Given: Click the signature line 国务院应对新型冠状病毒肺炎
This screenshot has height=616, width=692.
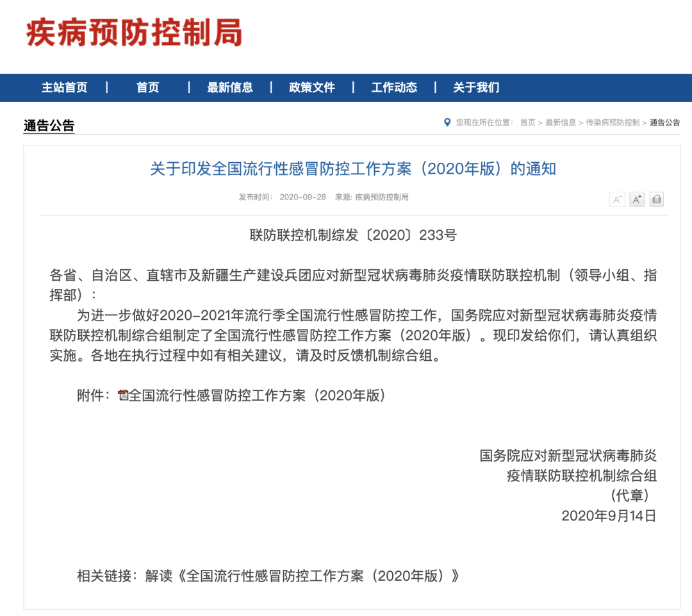Looking at the screenshot, I should click(568, 455).
